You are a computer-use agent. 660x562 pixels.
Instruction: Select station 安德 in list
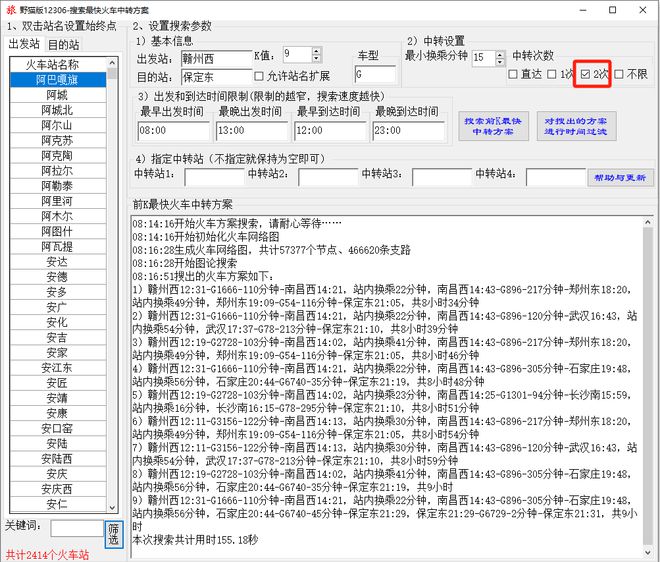[57, 277]
